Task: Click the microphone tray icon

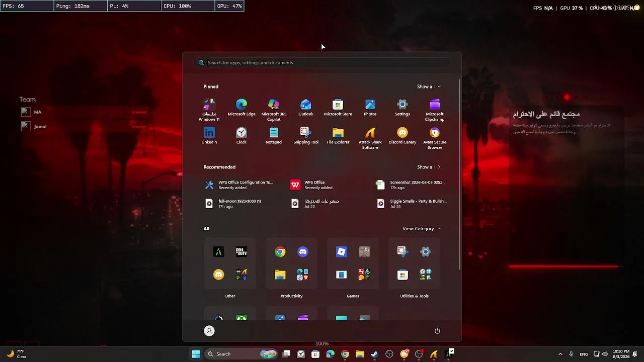Action: pos(571,354)
